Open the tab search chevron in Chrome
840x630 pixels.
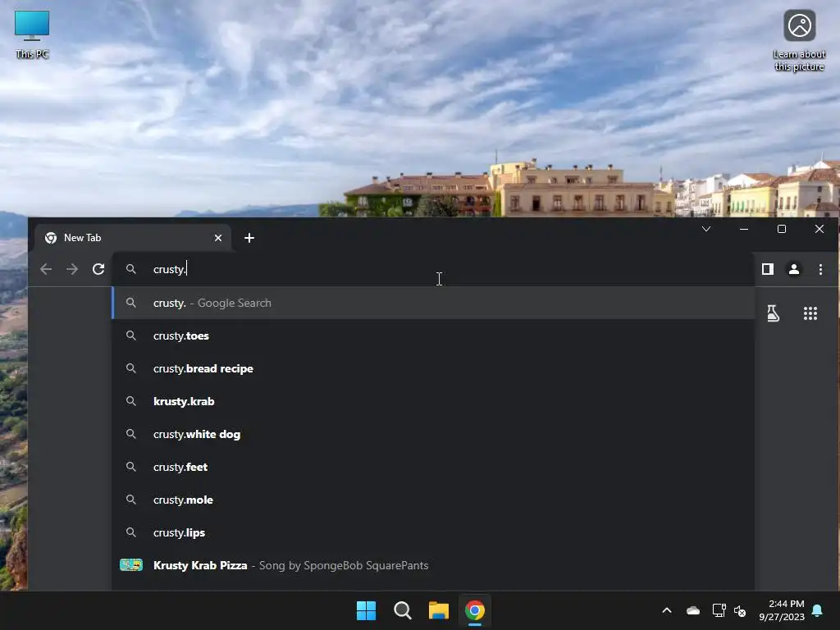coord(706,229)
